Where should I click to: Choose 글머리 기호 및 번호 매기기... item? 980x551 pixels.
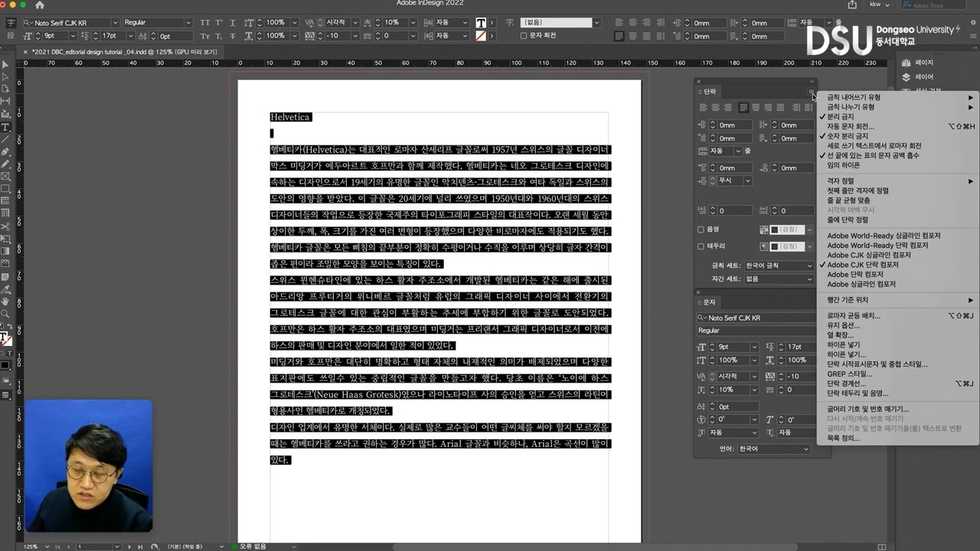click(897, 409)
